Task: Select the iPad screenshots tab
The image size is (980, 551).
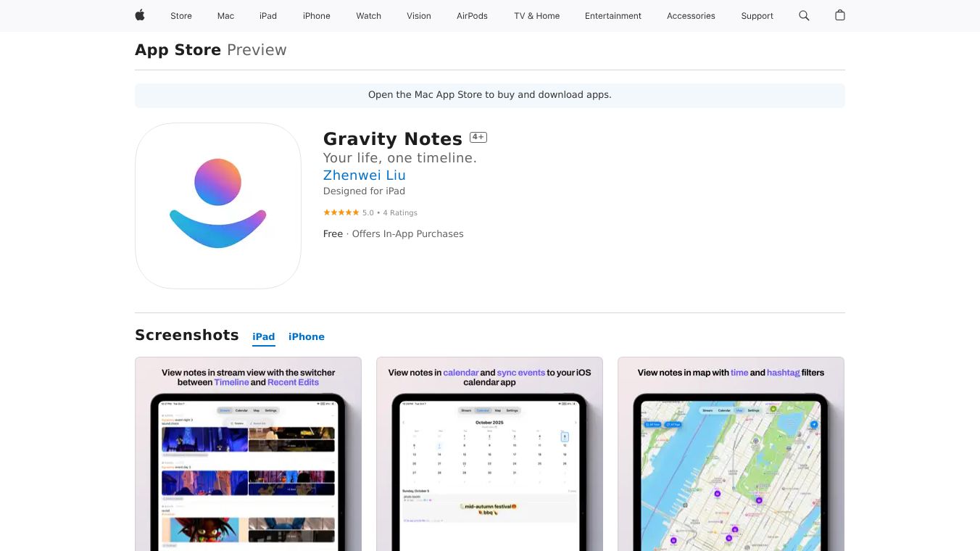Action: [264, 336]
